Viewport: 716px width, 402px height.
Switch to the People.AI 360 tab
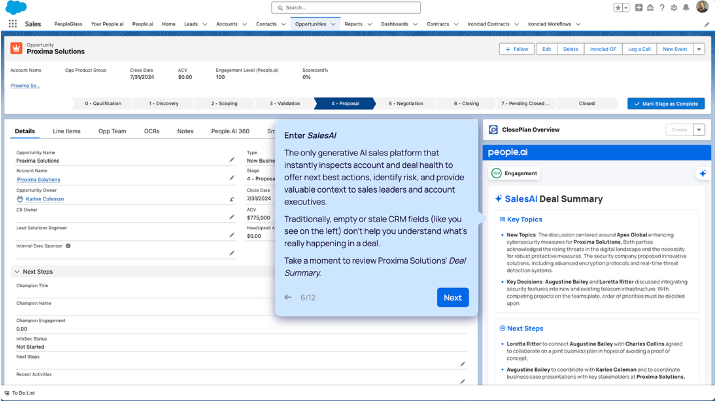(230, 131)
